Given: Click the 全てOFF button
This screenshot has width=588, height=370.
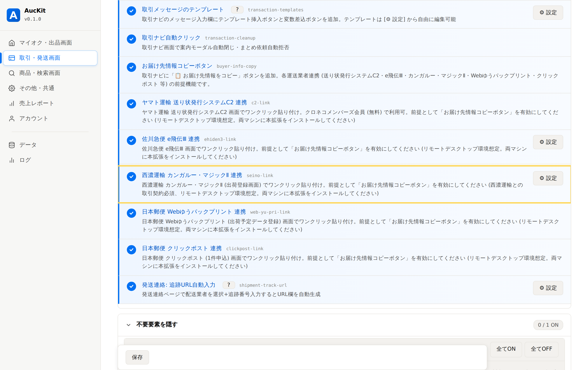Looking at the screenshot, I should point(541,349).
